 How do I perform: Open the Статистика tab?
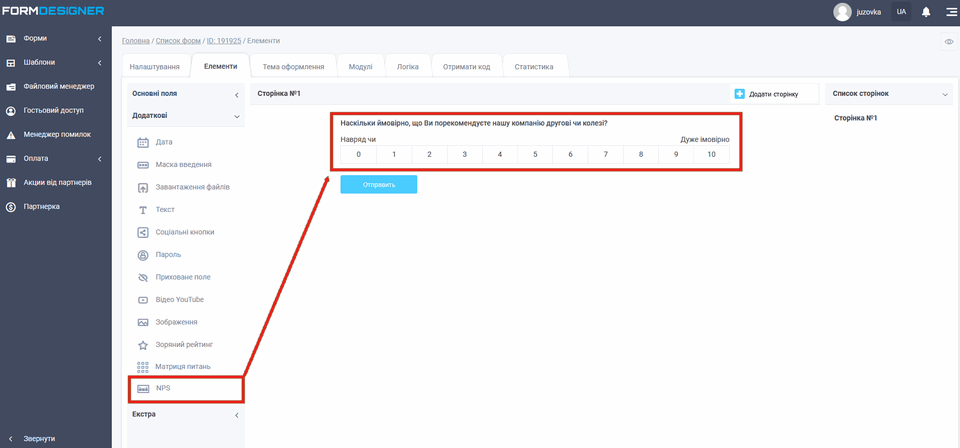[533, 67]
